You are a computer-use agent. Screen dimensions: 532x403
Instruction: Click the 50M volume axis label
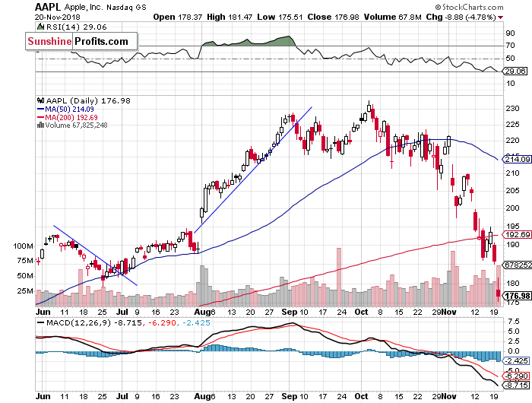pyautogui.click(x=25, y=276)
